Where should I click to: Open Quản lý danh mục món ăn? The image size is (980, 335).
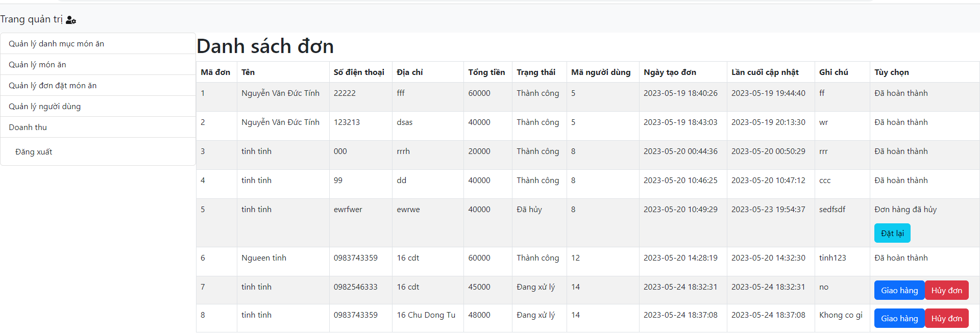pyautogui.click(x=98, y=44)
